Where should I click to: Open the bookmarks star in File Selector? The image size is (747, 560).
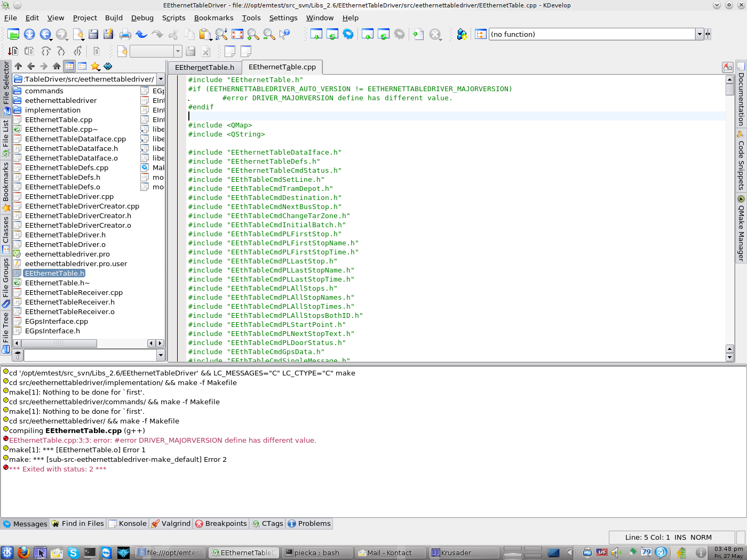(x=95, y=66)
